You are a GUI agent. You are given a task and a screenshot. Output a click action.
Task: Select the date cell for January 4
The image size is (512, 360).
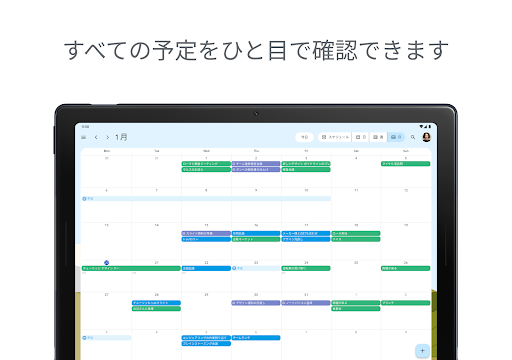point(356,171)
